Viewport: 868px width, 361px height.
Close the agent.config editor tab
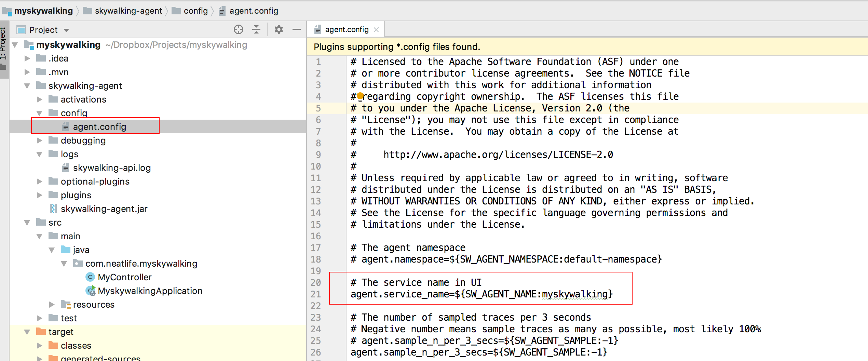(x=376, y=30)
